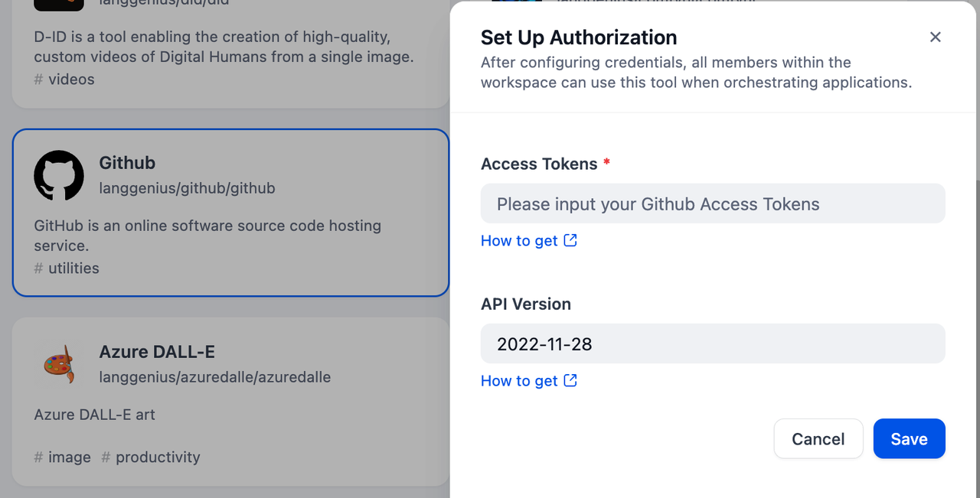The image size is (980, 498).
Task: Select the Github tool card title
Action: (x=127, y=163)
